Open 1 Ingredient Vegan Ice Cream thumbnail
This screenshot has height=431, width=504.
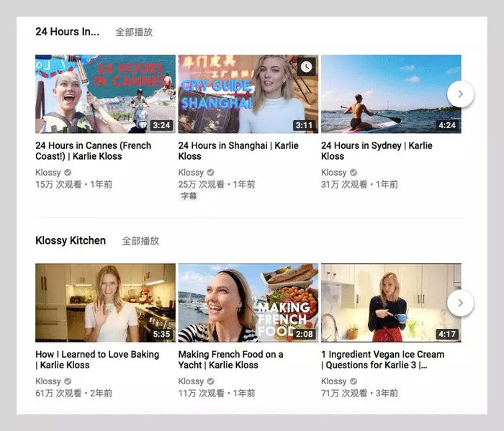pyautogui.click(x=391, y=303)
